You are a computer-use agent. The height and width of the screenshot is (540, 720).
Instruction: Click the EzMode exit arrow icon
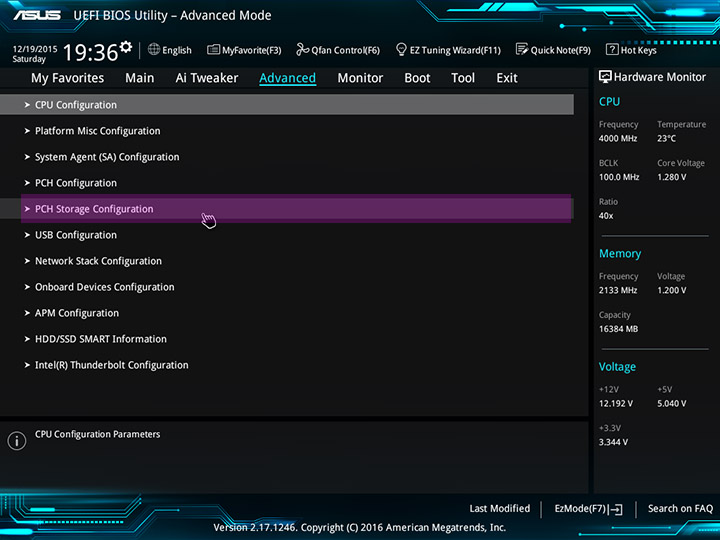(x=616, y=509)
